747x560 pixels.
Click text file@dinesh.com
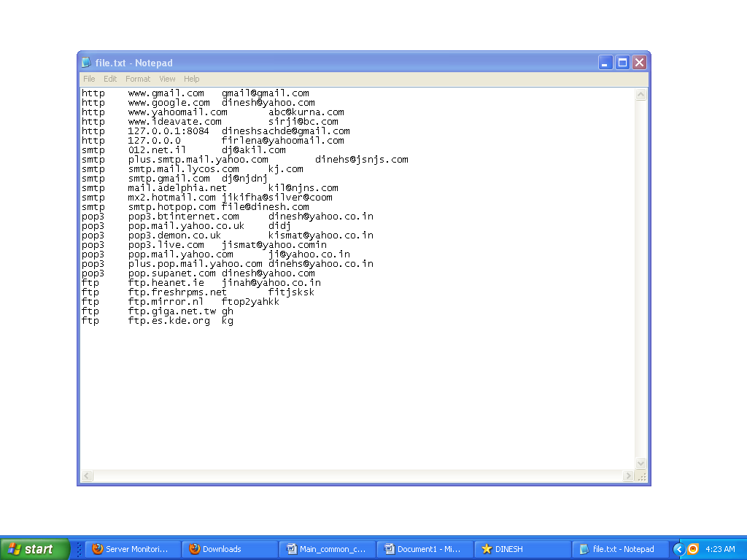pos(266,207)
